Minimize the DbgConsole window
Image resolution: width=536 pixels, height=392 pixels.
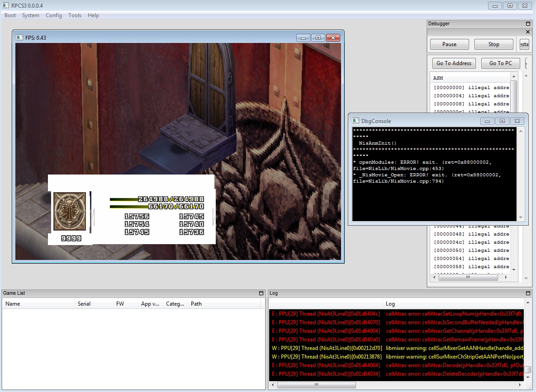pos(487,121)
